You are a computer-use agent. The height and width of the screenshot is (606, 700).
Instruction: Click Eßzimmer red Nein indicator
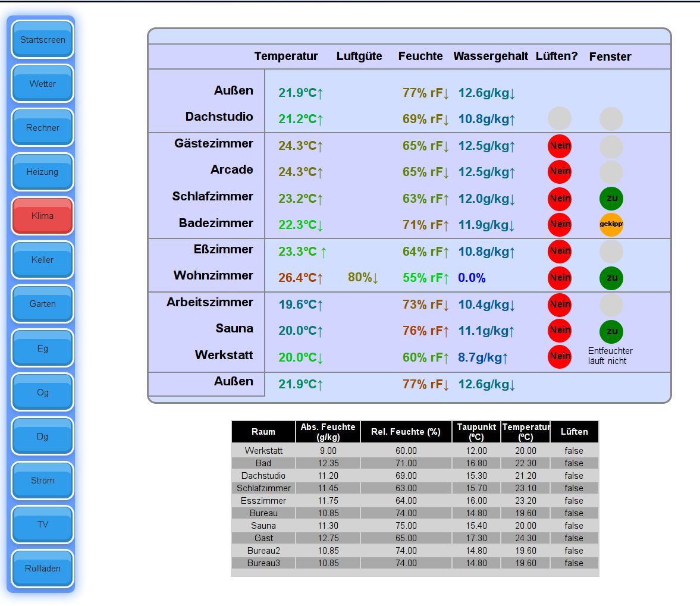[x=560, y=251]
